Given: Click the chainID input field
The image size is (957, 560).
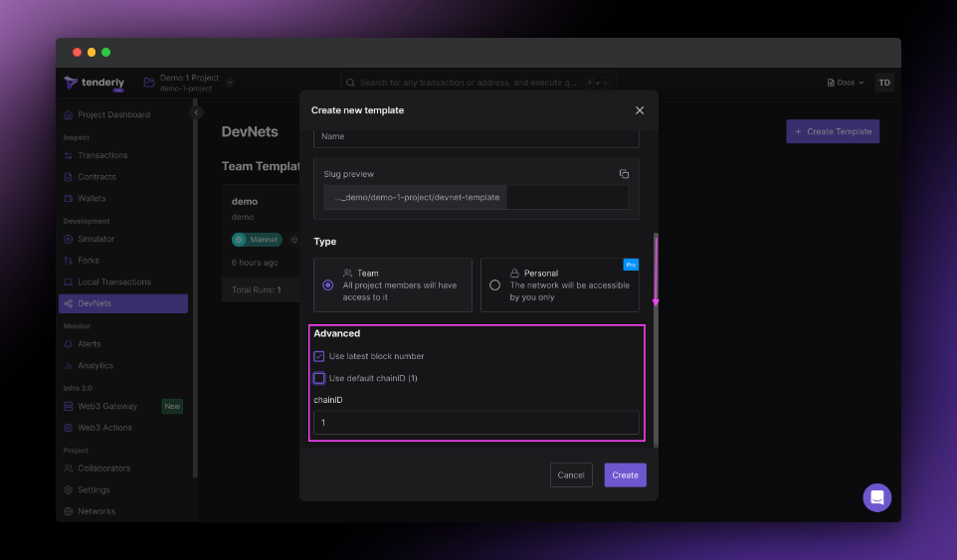Looking at the screenshot, I should tap(476, 423).
